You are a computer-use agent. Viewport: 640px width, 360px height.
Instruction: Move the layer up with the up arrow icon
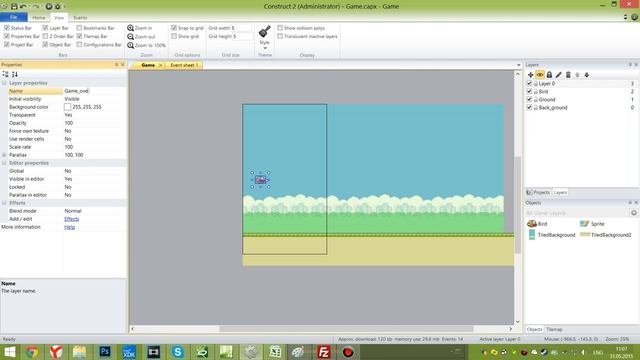click(577, 75)
